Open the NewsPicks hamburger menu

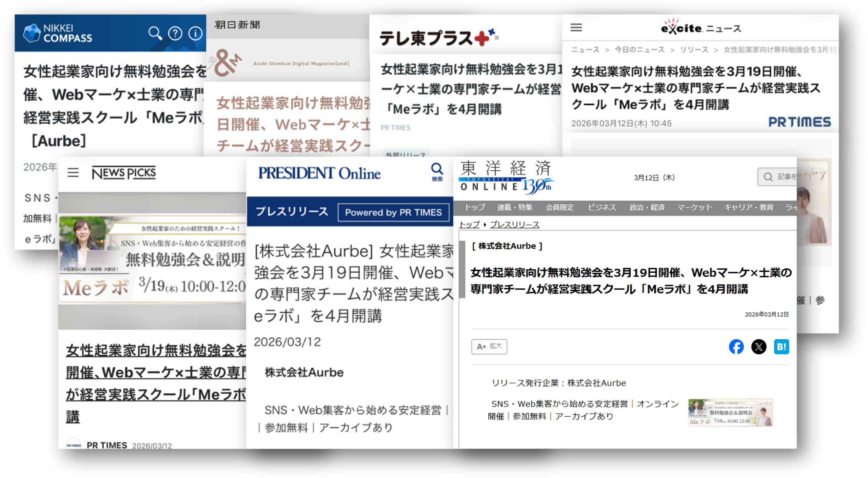pos(73,173)
